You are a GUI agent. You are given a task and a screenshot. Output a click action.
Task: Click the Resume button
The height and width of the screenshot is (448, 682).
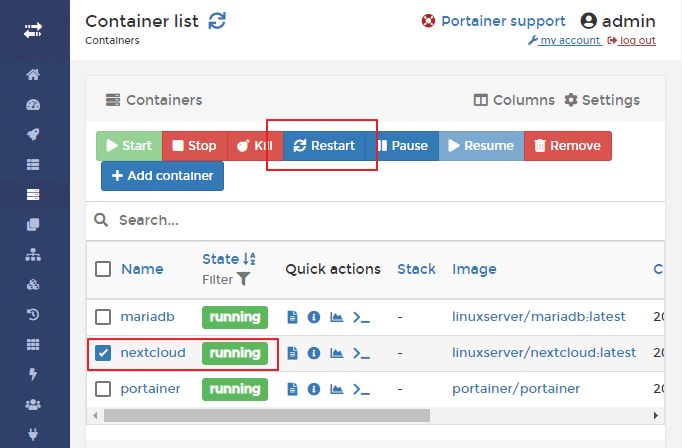(481, 146)
